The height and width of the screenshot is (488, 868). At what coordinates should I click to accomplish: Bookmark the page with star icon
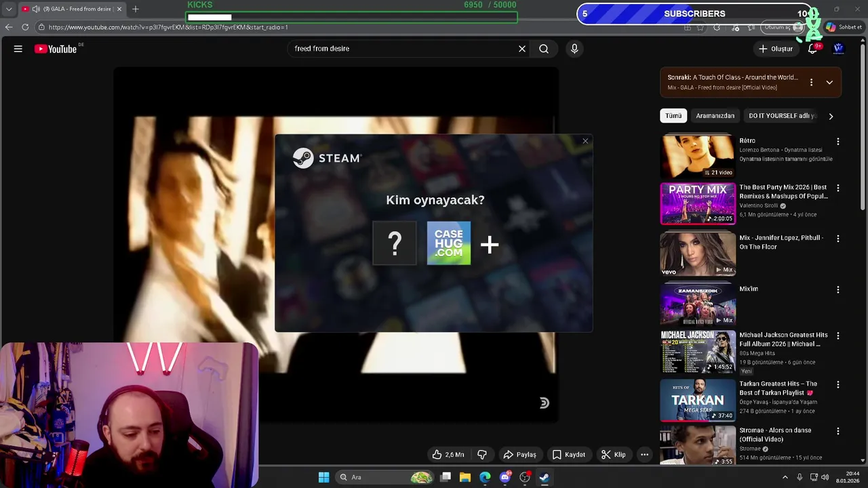point(701,27)
